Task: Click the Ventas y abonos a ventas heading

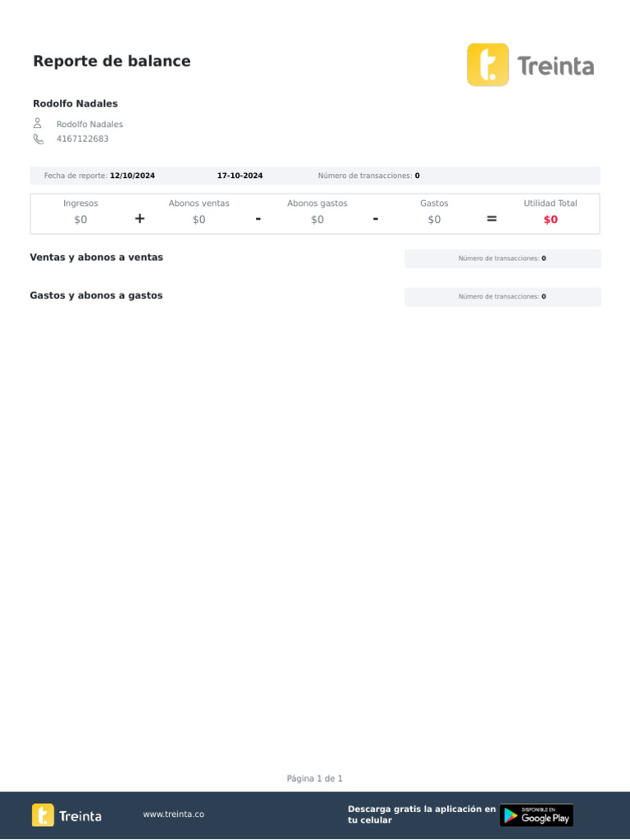Action: [x=97, y=257]
